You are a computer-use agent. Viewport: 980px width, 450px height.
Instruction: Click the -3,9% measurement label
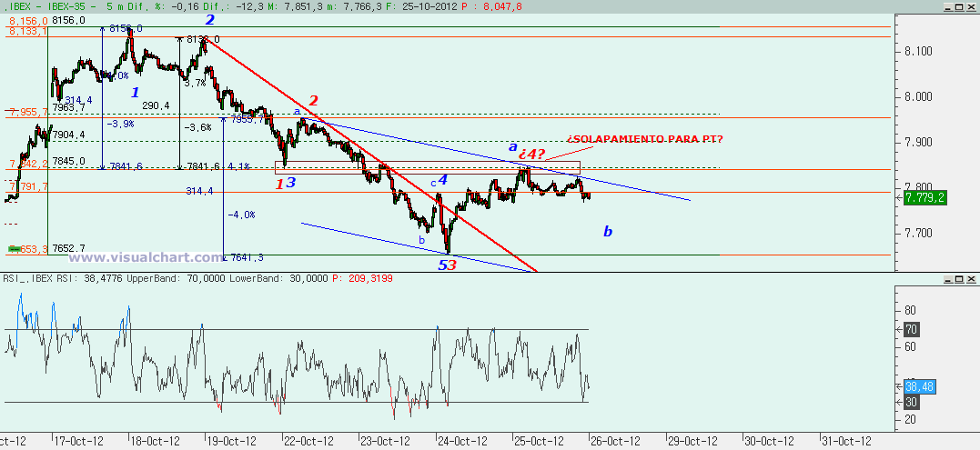point(120,124)
